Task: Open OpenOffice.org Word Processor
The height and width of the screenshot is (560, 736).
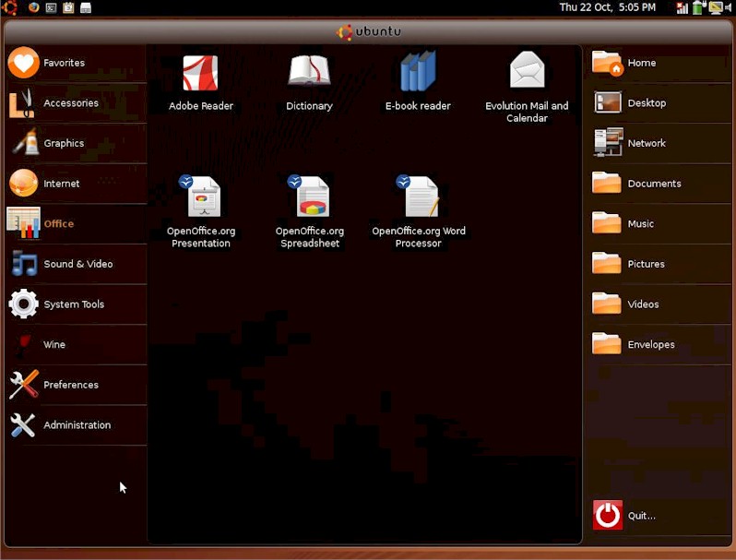Action: coord(418,211)
